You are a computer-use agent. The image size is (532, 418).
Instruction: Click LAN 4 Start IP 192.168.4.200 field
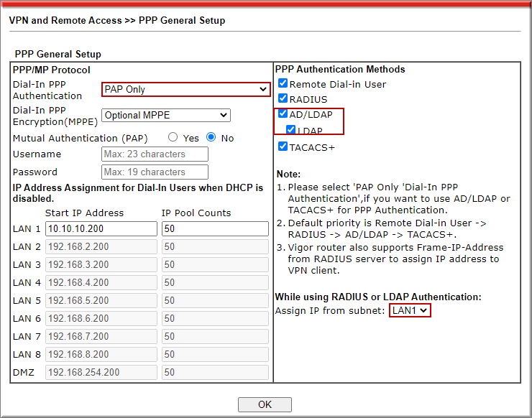(101, 283)
